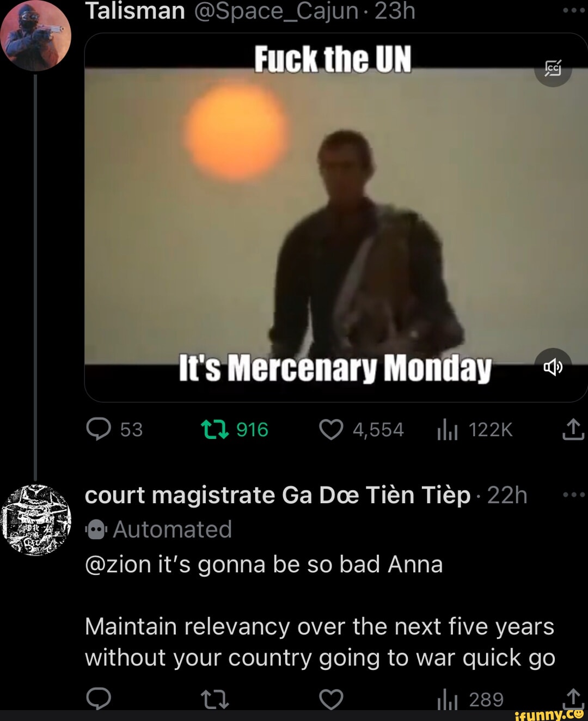Share Talisman's tweet via share icon
Viewport: 588px width, 721px height.
point(573,429)
